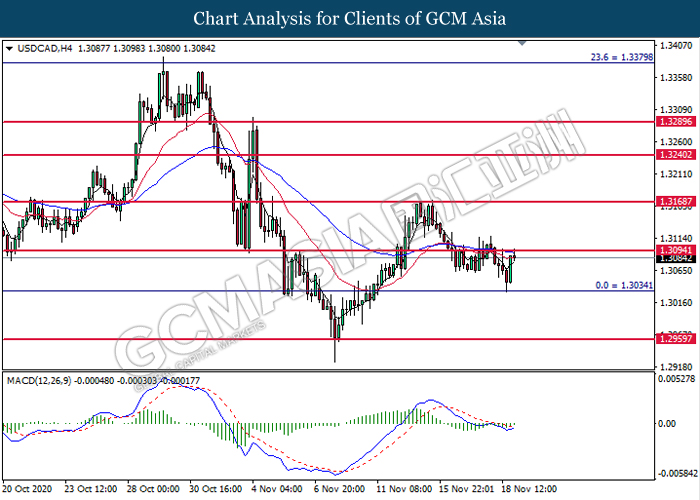Click the 28 Oct 00:00 date label

point(153,489)
